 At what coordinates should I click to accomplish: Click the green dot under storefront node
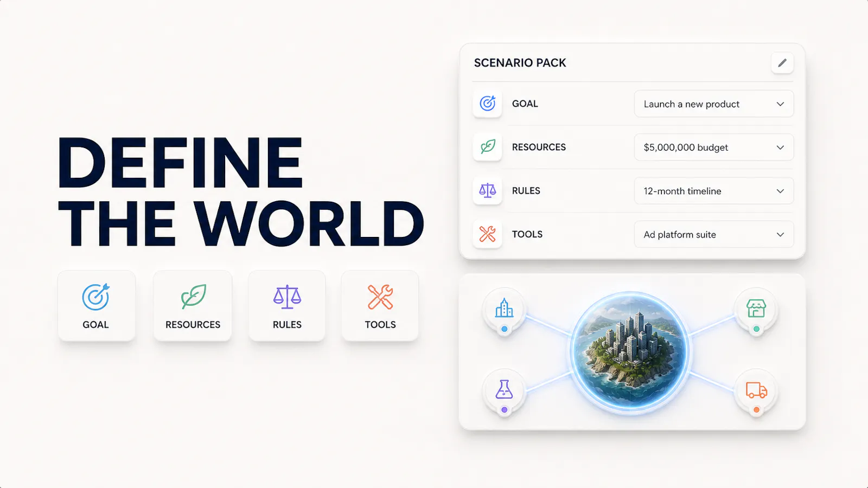(x=756, y=329)
